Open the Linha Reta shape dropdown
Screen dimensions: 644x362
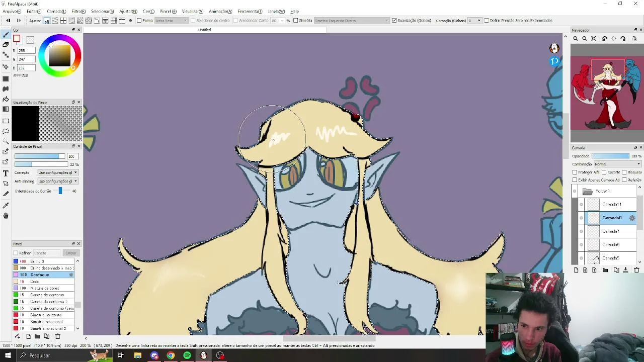[172, 21]
